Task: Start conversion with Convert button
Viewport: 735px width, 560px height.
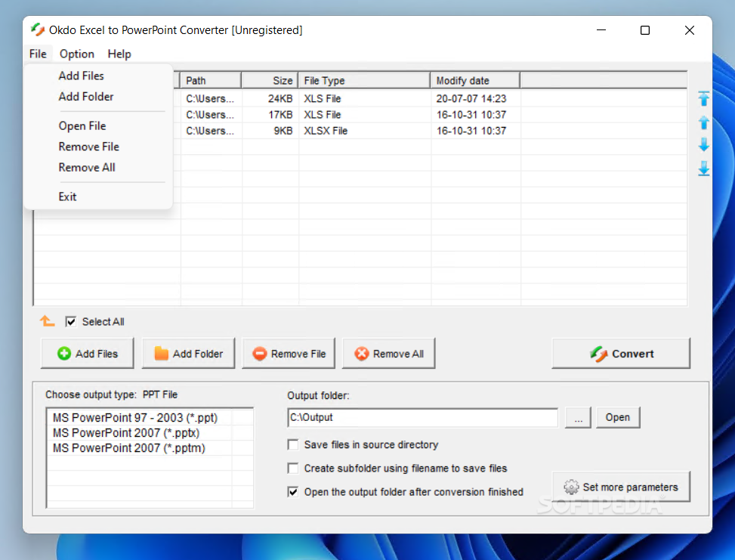Action: point(621,354)
